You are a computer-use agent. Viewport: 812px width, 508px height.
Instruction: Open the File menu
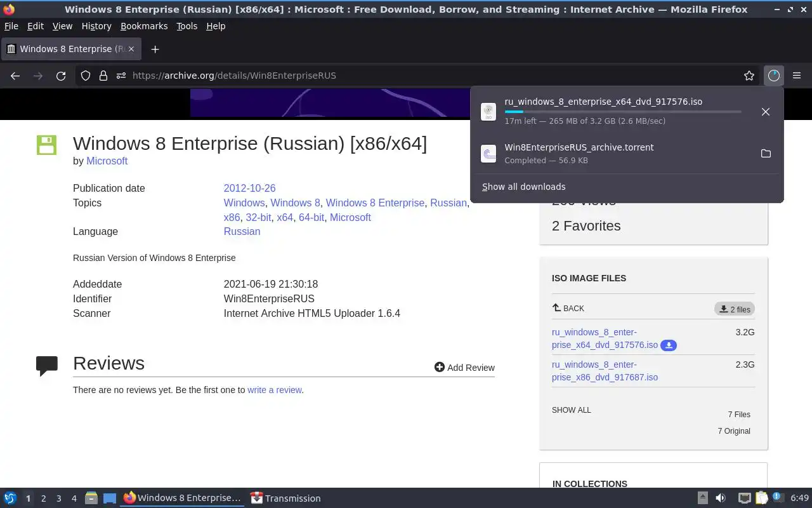(x=11, y=26)
